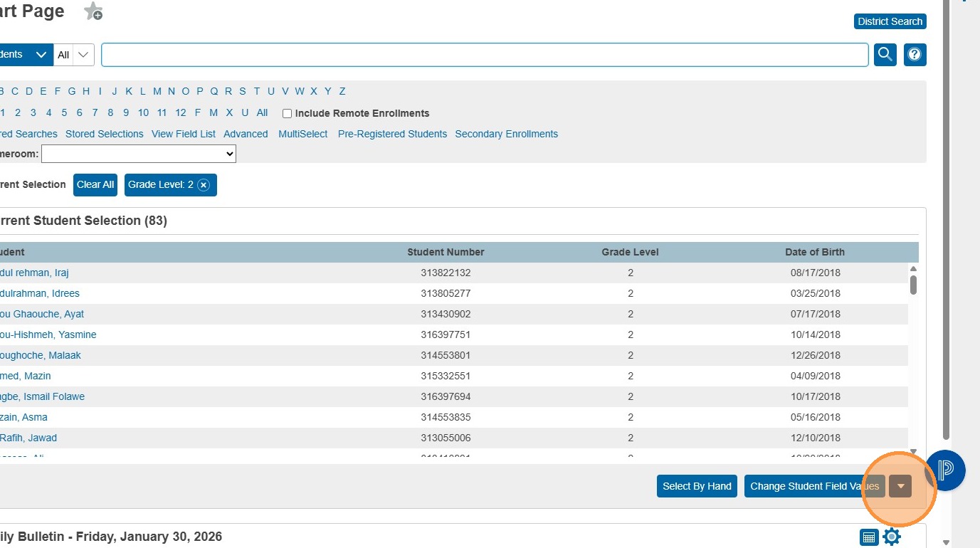
Task: Expand the Homeroom dropdown
Action: click(139, 154)
